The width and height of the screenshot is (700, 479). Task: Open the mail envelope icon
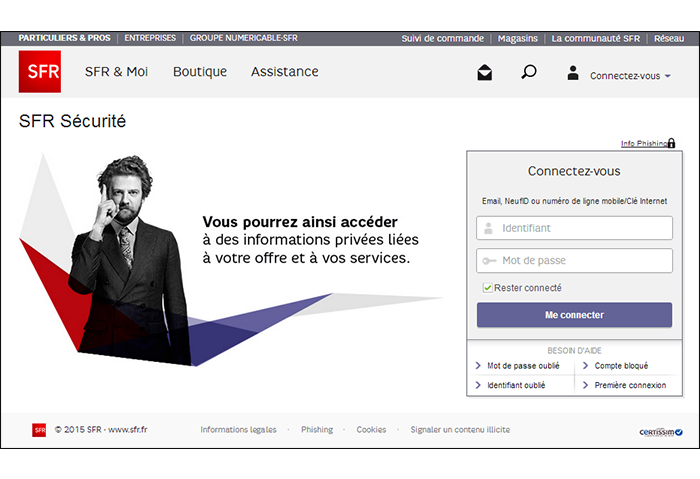(485, 73)
